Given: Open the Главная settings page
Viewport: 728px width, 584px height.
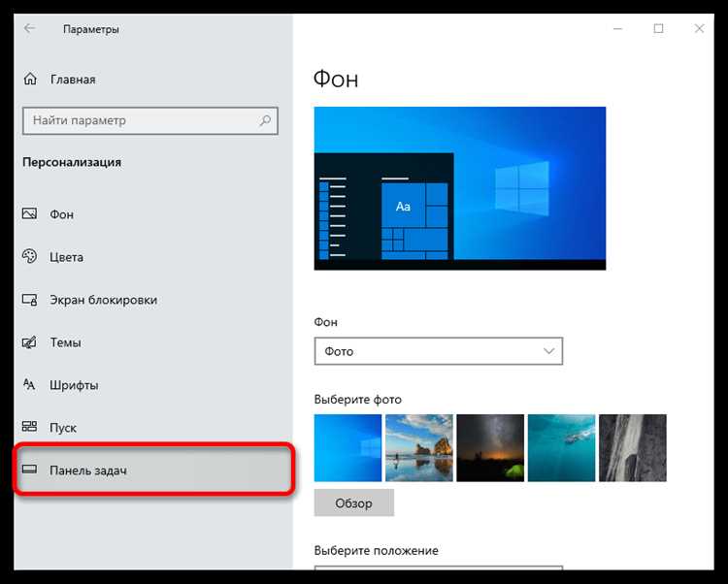Looking at the screenshot, I should 153,80.
